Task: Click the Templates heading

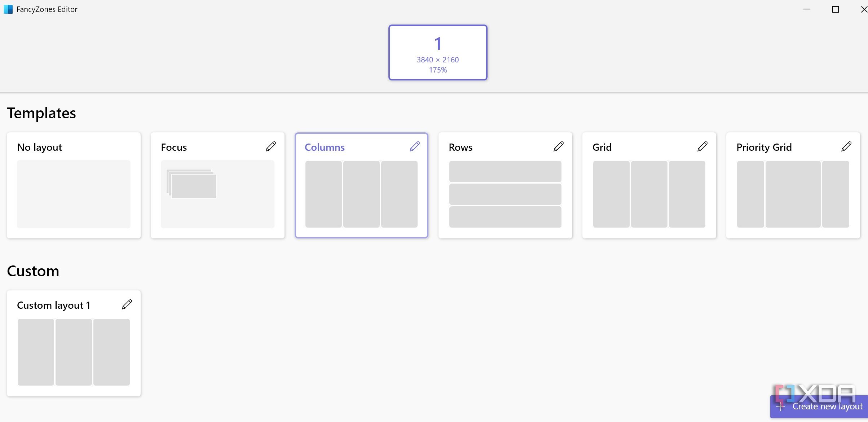Action: (x=41, y=113)
